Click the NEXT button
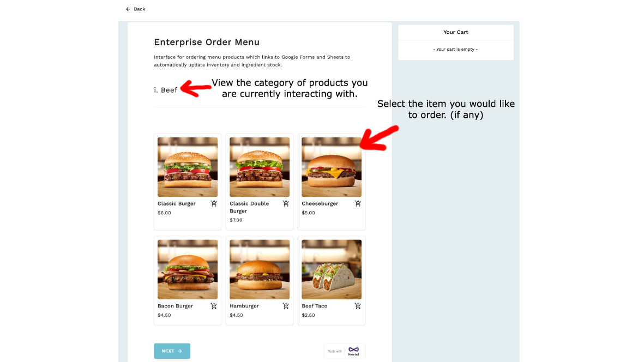The height and width of the screenshot is (362, 644). coord(172,351)
